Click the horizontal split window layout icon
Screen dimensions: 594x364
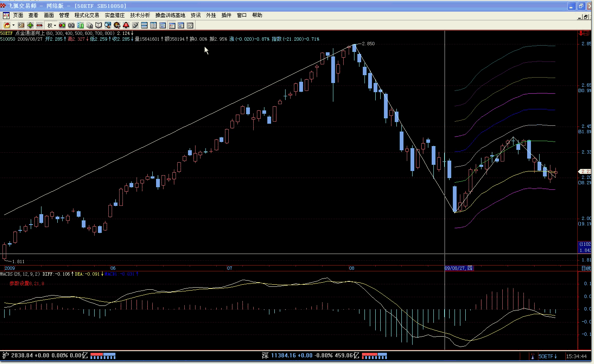(144, 25)
